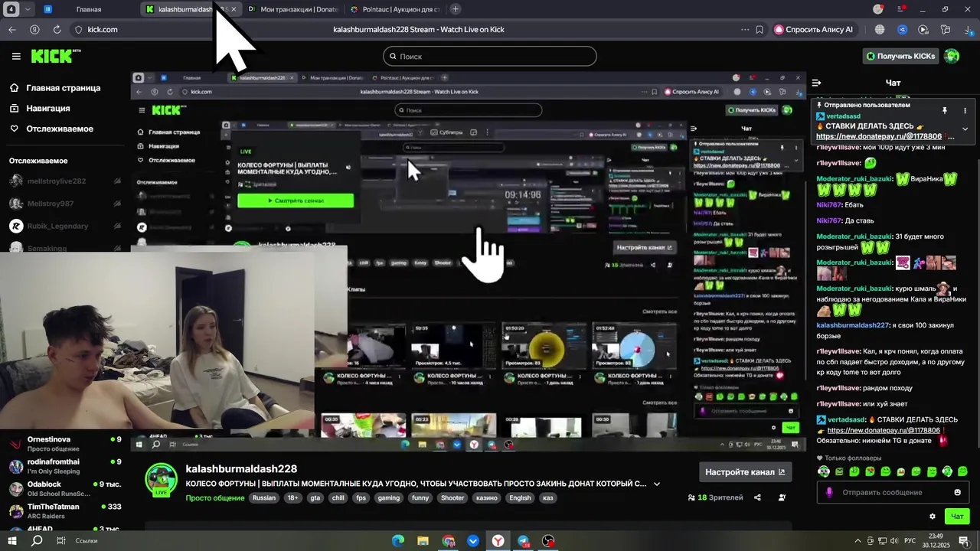Viewport: 980px width, 551px height.
Task: Click the heart-eyes emote in quick bar
Action: pos(870,471)
